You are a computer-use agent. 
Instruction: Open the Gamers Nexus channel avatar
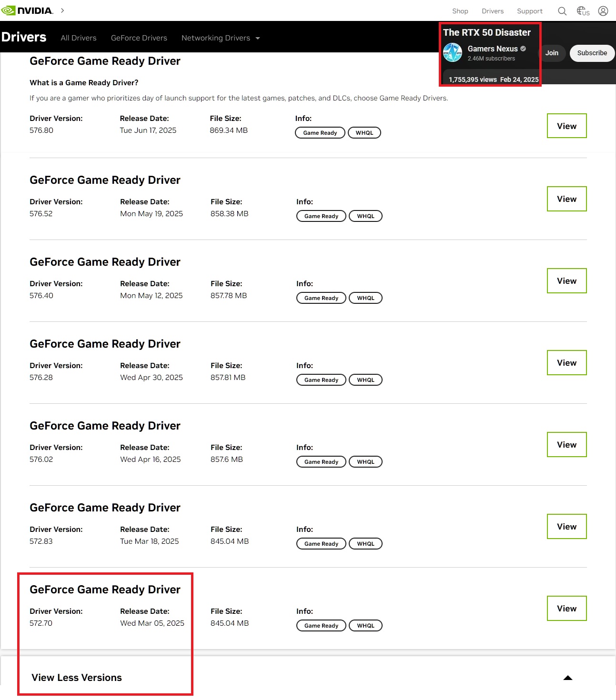coord(453,52)
